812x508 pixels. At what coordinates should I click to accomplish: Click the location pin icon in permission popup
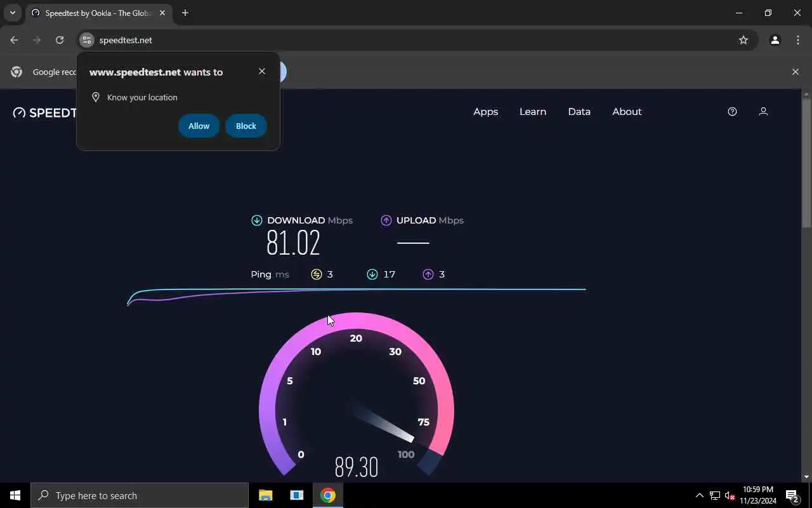pyautogui.click(x=96, y=97)
